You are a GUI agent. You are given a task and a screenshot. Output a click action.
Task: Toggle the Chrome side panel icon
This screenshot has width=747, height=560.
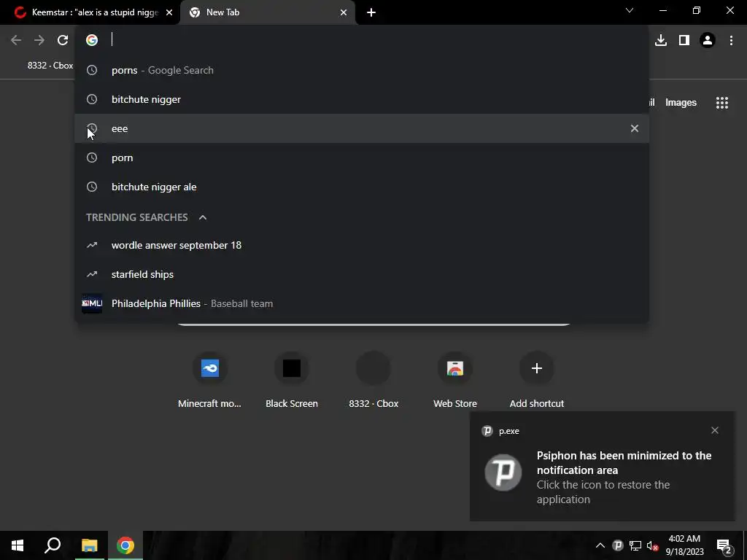684,40
